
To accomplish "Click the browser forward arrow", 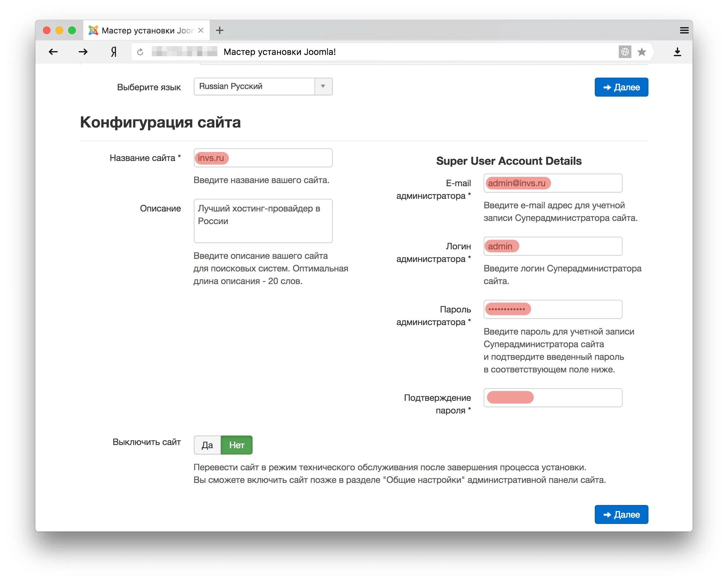I will coord(83,52).
